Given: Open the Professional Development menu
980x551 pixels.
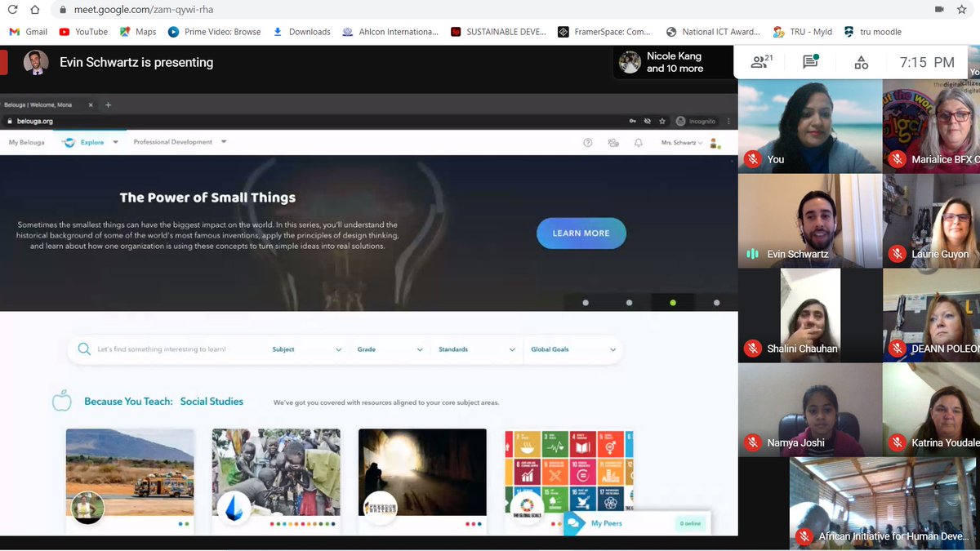Looking at the screenshot, I should [x=172, y=142].
